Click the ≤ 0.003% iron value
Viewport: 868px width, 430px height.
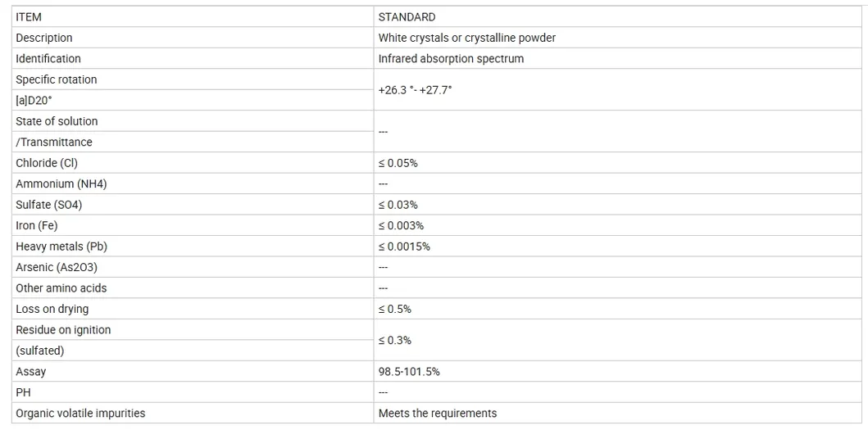pyautogui.click(x=401, y=226)
